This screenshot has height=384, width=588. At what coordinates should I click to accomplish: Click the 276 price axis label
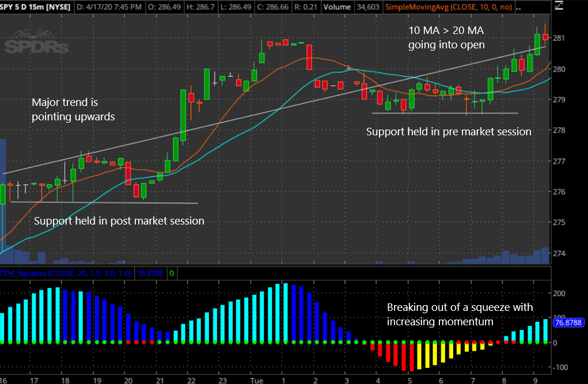[x=559, y=192]
